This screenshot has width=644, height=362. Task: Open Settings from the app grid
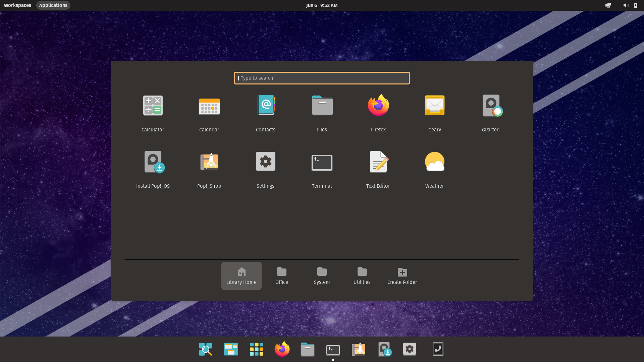click(x=266, y=170)
